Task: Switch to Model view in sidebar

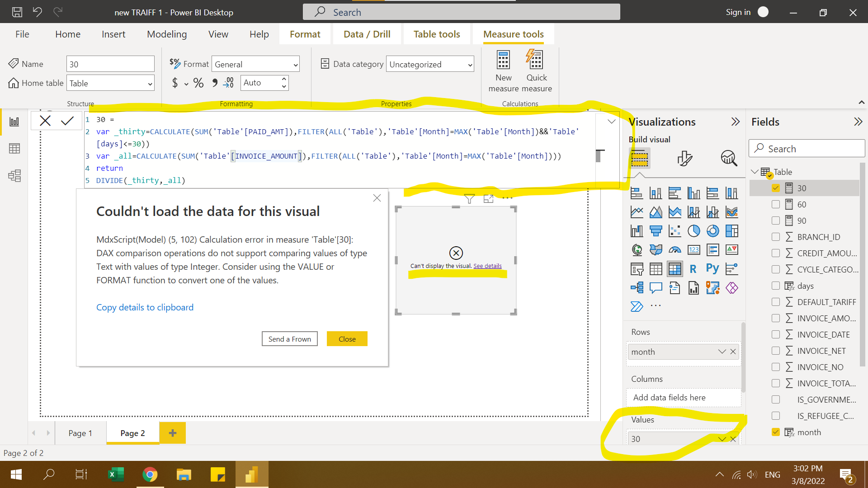Action: pos(14,175)
